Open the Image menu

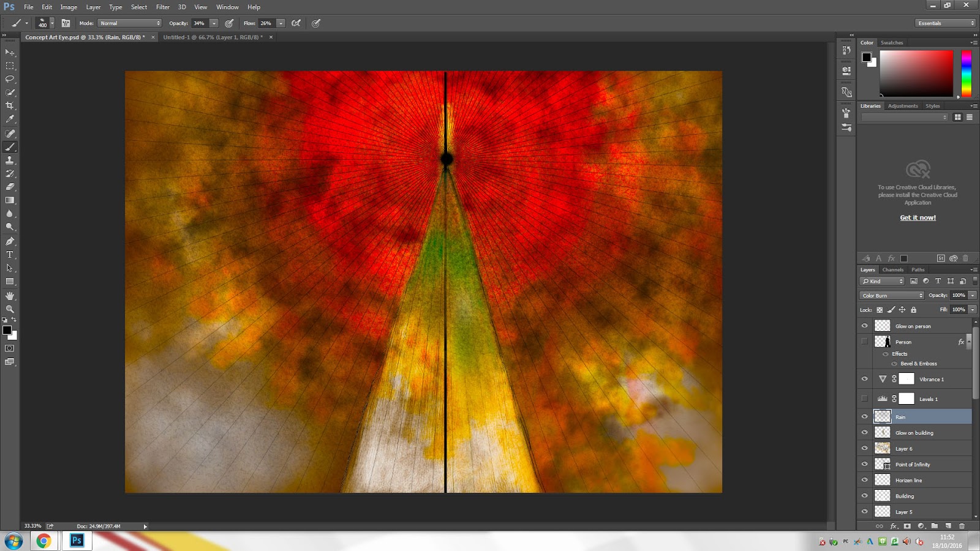click(x=69, y=7)
